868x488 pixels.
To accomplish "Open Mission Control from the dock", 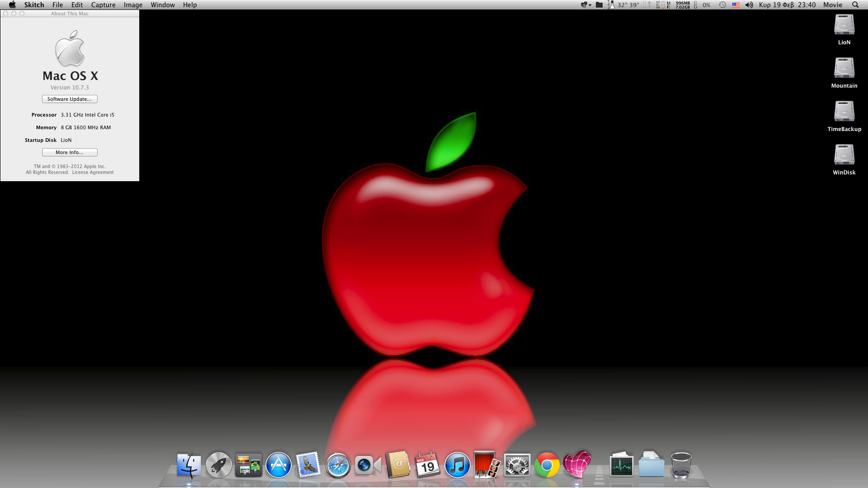I will point(249,465).
